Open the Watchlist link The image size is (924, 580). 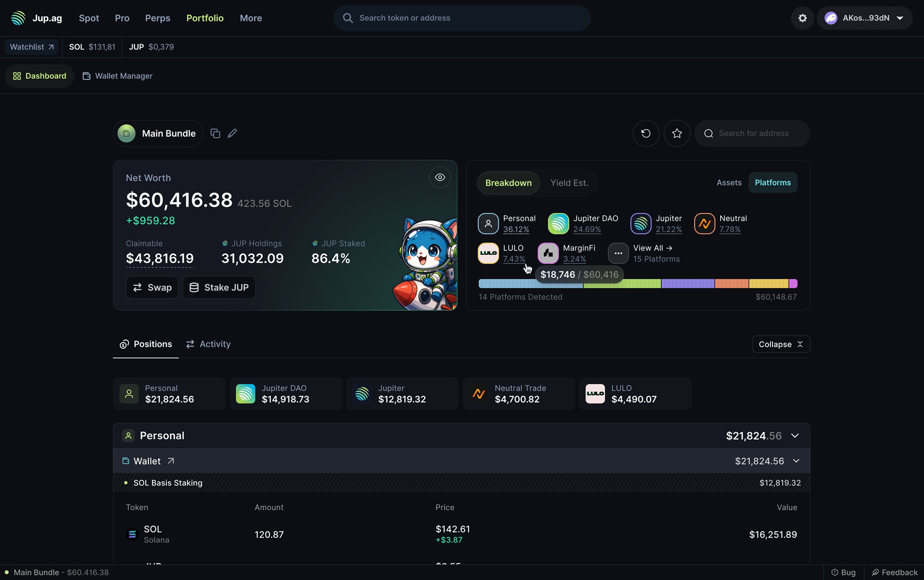tap(31, 47)
